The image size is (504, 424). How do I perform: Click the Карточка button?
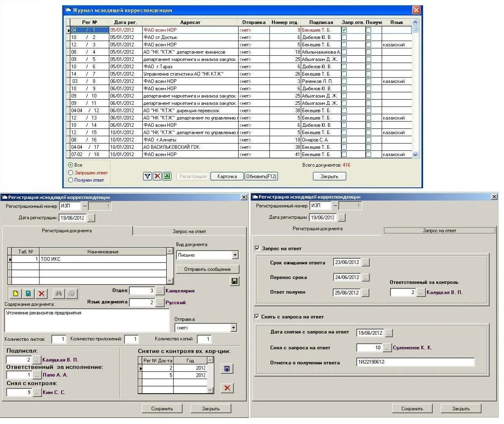click(x=227, y=176)
